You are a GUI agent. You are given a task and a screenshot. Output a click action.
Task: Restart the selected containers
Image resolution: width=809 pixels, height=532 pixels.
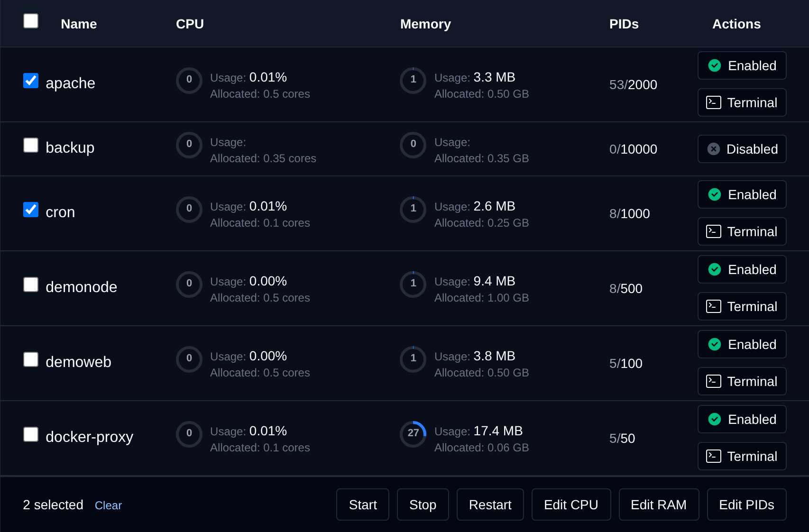(x=490, y=504)
